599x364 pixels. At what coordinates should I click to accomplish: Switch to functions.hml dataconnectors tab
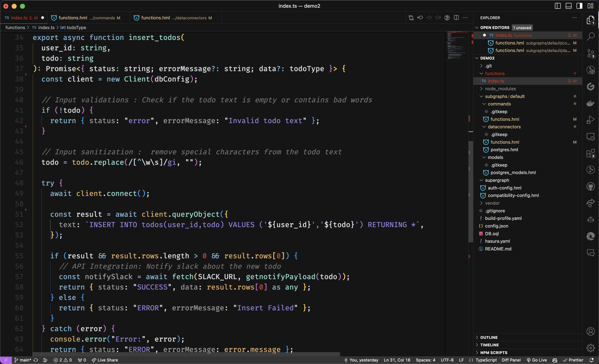176,18
